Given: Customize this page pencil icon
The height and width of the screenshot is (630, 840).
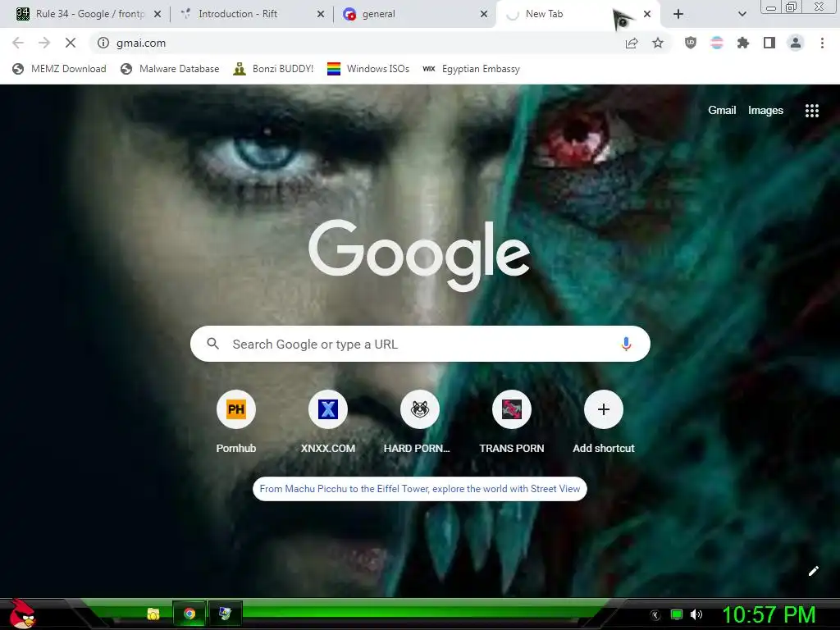Looking at the screenshot, I should click(813, 571).
